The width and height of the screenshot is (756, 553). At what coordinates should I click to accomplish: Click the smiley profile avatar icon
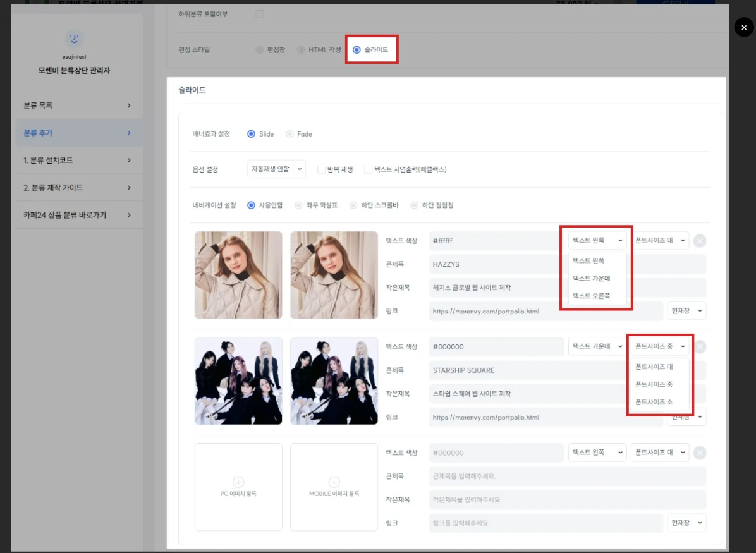tap(75, 39)
